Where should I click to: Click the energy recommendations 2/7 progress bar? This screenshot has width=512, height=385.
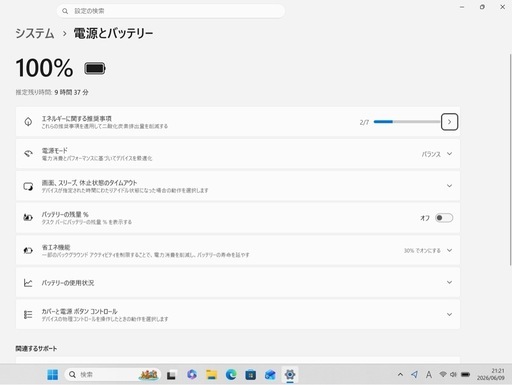tap(407, 122)
